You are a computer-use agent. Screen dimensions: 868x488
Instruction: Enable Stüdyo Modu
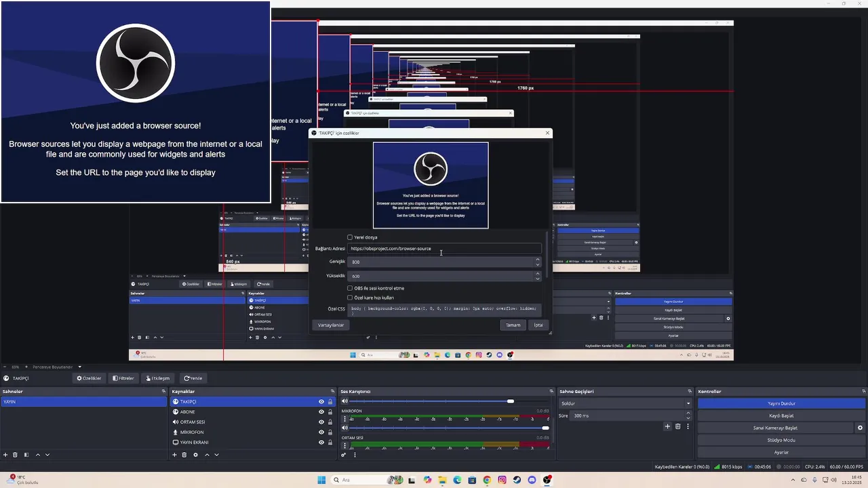tap(781, 440)
